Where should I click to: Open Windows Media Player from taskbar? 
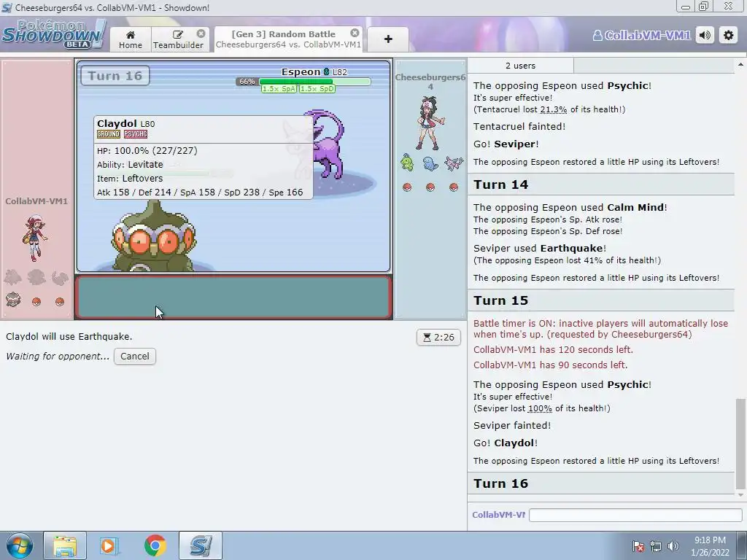point(108,545)
